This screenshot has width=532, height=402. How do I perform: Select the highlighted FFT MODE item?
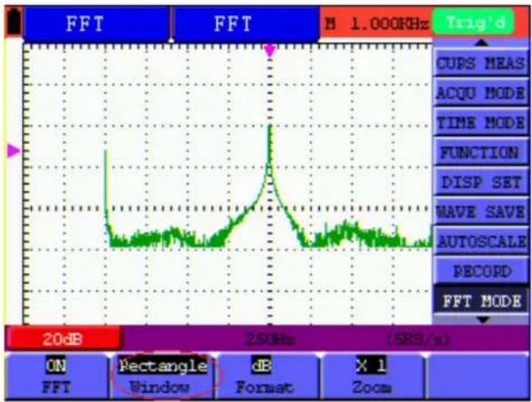(481, 301)
